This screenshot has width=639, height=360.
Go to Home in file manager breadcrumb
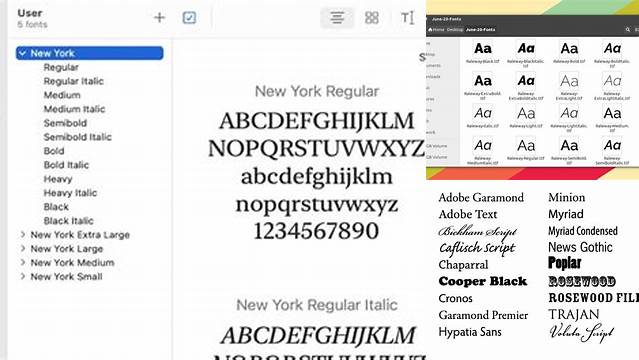tap(436, 29)
